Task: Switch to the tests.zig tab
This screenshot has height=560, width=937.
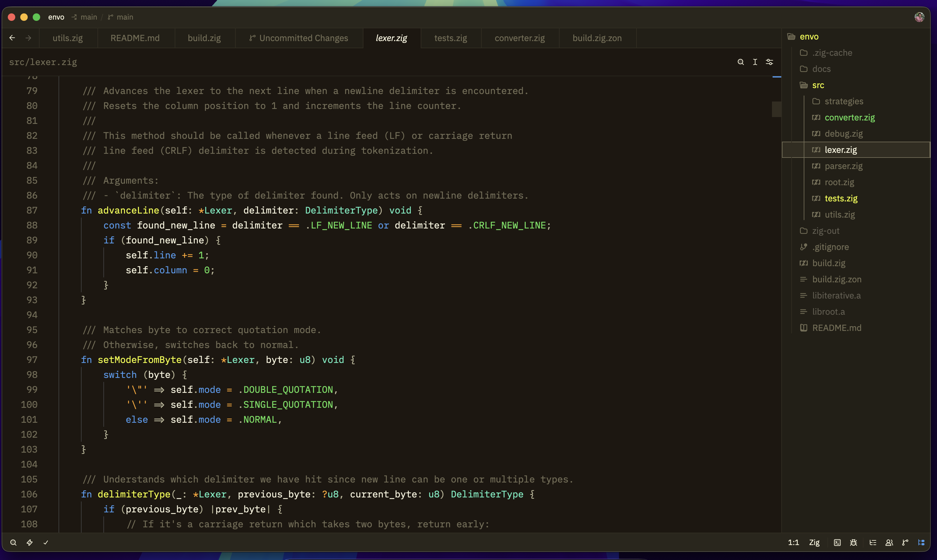Action: (x=451, y=38)
